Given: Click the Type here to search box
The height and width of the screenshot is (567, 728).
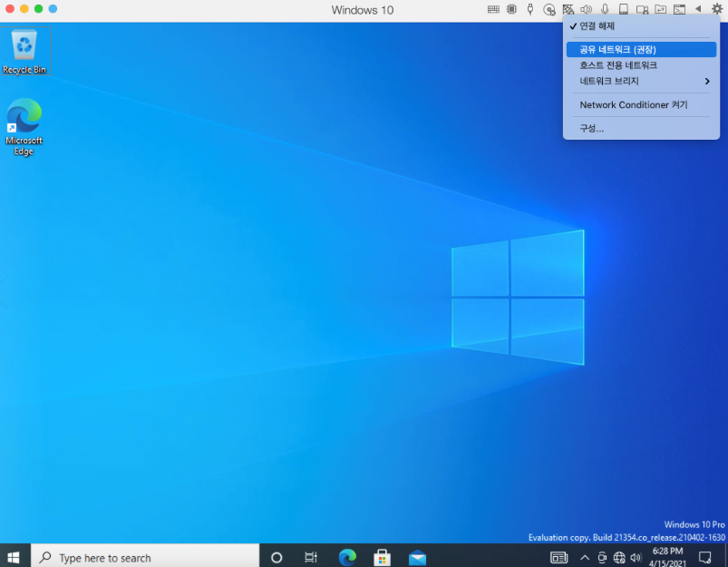Looking at the screenshot, I should pyautogui.click(x=145, y=557).
